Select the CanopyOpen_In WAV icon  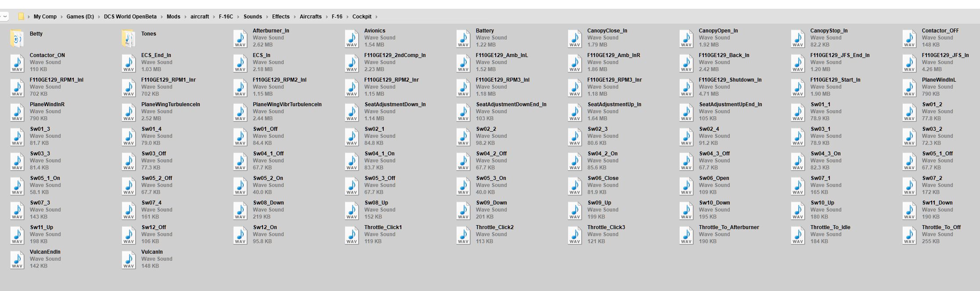coord(686,39)
